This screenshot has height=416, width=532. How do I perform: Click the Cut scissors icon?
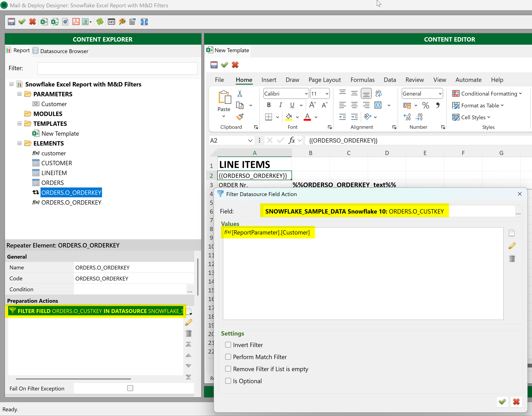(x=240, y=94)
